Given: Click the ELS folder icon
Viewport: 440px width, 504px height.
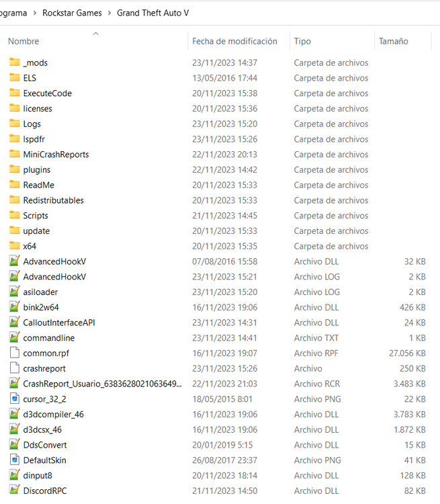Looking at the screenshot, I should click(x=15, y=77).
